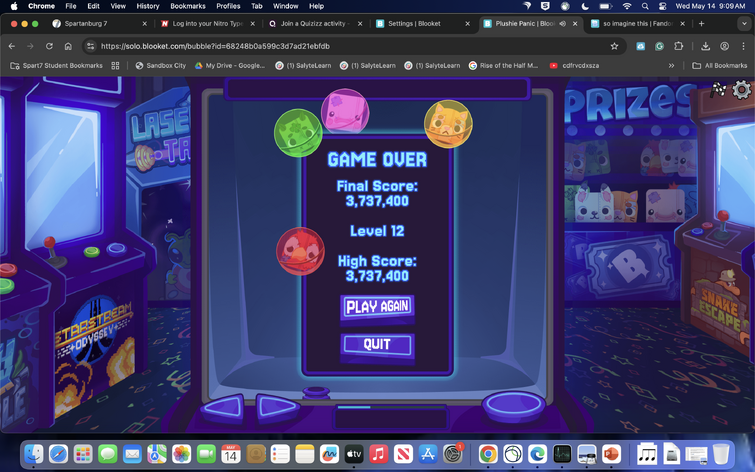Open the Grammarly extension icon
The height and width of the screenshot is (472, 755).
pyautogui.click(x=659, y=46)
